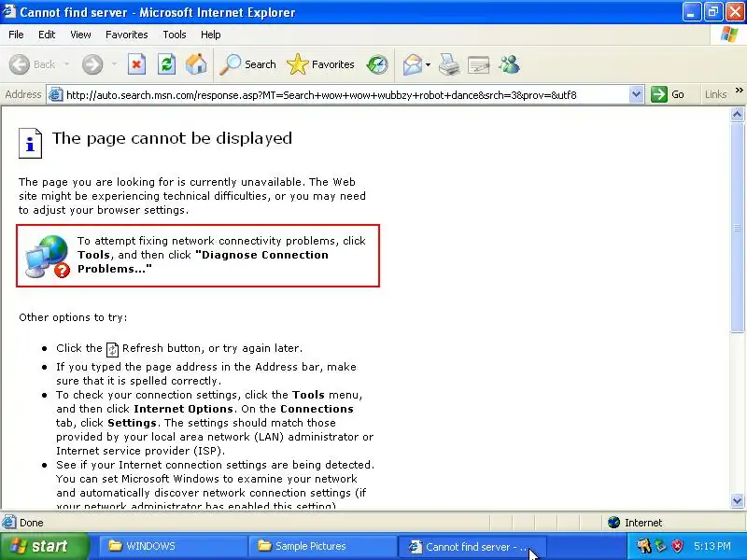This screenshot has width=747, height=560.
Task: Click the inline Refresh icon in the options list
Action: (x=112, y=349)
